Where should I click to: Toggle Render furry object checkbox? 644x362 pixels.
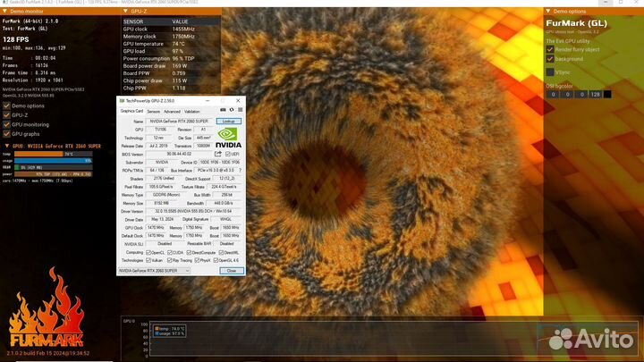coord(550,50)
